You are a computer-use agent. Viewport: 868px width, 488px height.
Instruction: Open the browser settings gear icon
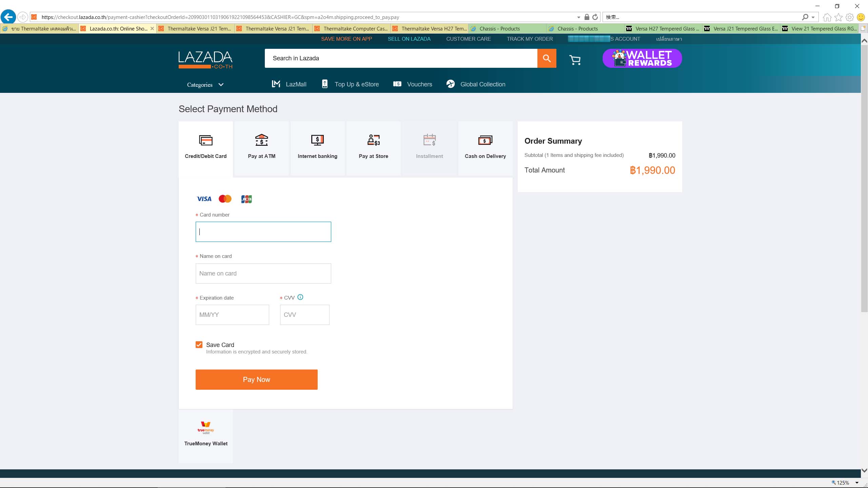coord(850,17)
